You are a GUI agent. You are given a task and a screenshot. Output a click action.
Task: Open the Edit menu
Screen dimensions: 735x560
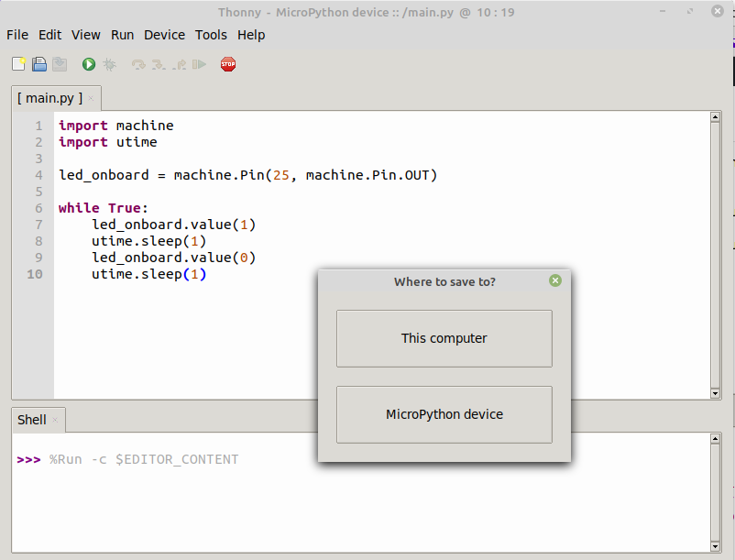pos(49,35)
